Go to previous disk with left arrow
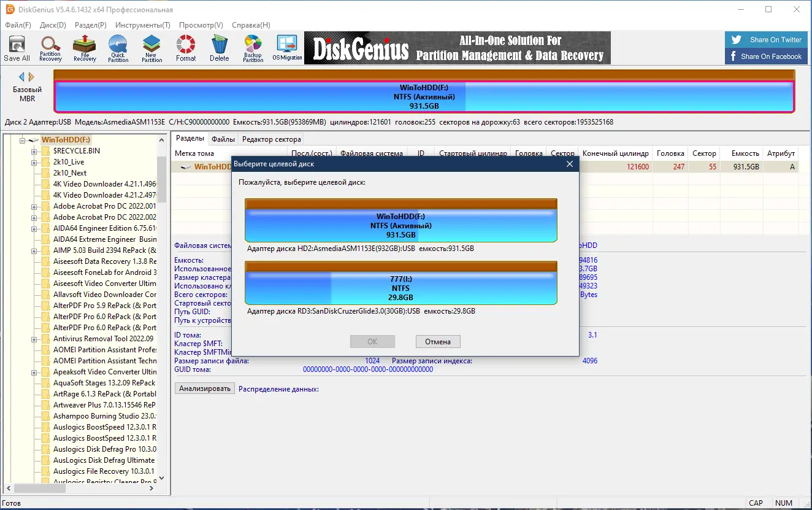This screenshot has width=812, height=510. tap(21, 77)
